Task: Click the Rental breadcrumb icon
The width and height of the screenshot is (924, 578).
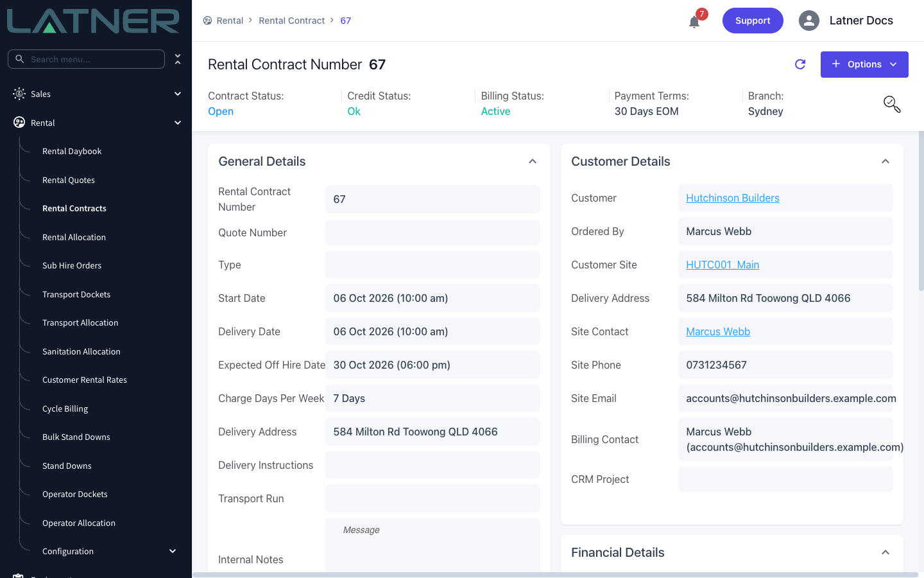Action: tap(207, 21)
